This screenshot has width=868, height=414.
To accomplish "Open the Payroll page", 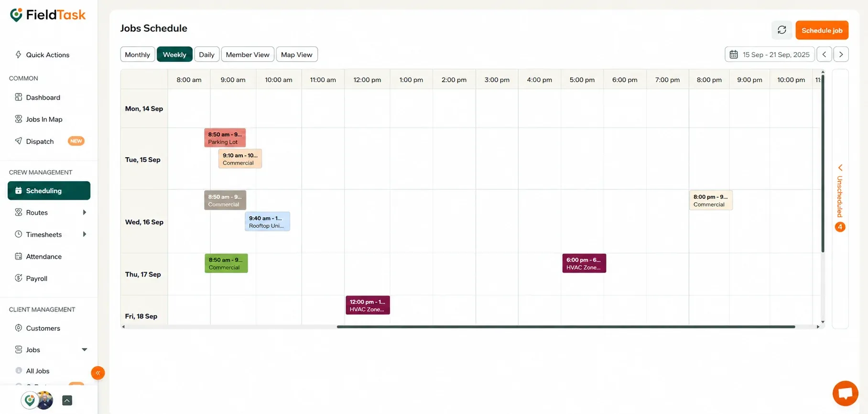I will [37, 278].
